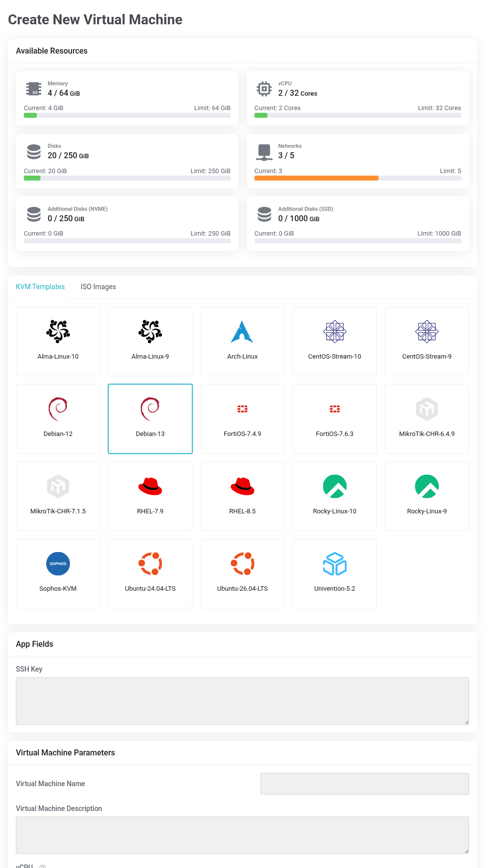Click the "Current: 20 GiB" text
The image size is (485, 868).
(45, 171)
